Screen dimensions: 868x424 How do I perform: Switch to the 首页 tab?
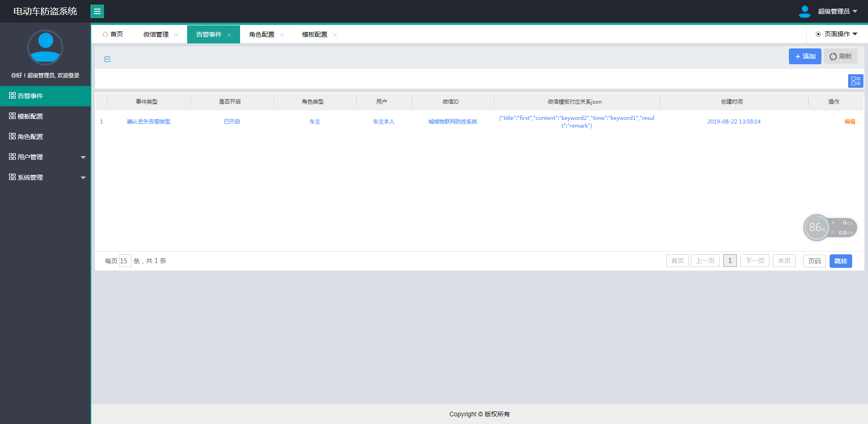pos(113,34)
